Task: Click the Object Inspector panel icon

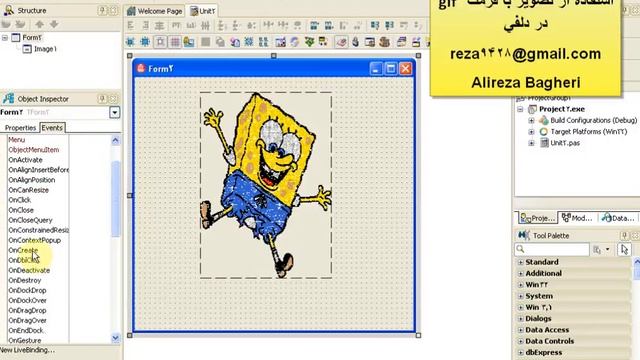Action: [9, 98]
